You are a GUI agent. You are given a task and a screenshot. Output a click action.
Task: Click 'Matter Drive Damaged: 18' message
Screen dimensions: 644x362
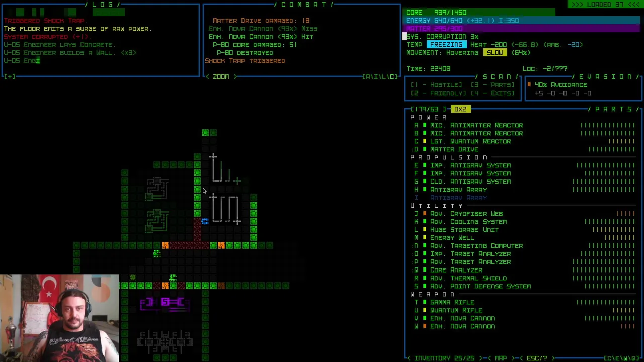coord(261,21)
